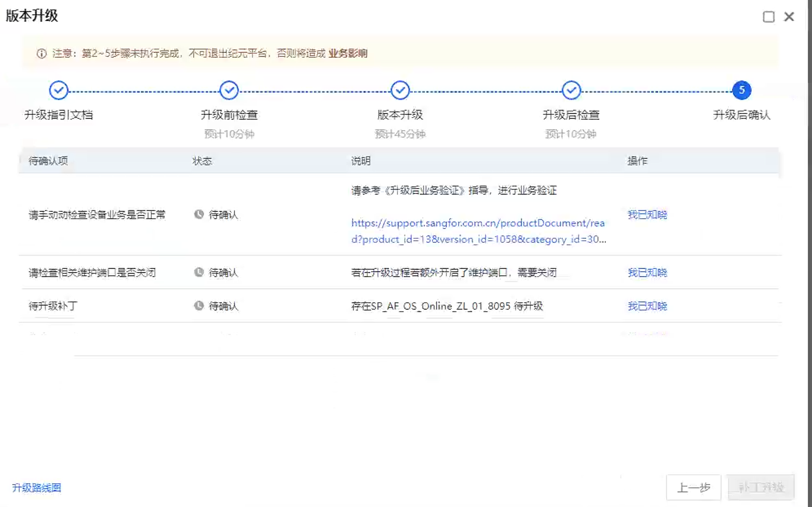Go back with 上一步 button
Screen dimensions: 812x507
[693, 488]
